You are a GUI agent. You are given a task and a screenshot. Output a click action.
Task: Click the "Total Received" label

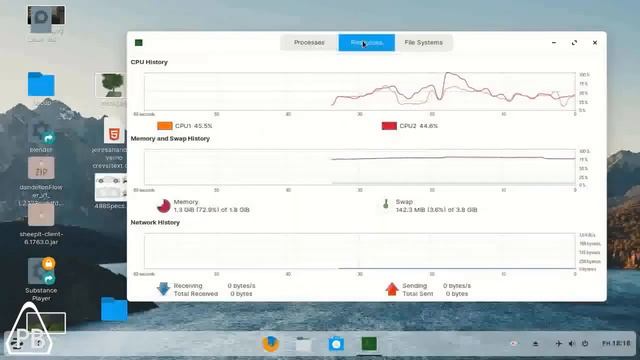coord(196,294)
